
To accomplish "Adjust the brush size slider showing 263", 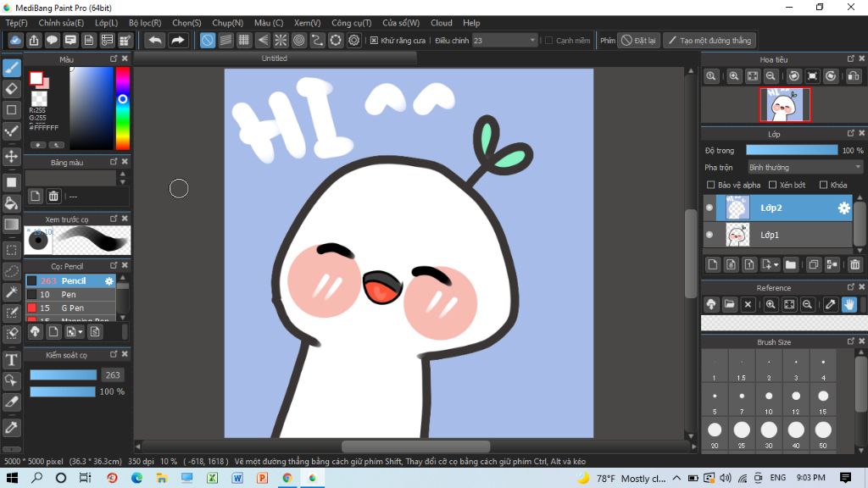I will [63, 374].
